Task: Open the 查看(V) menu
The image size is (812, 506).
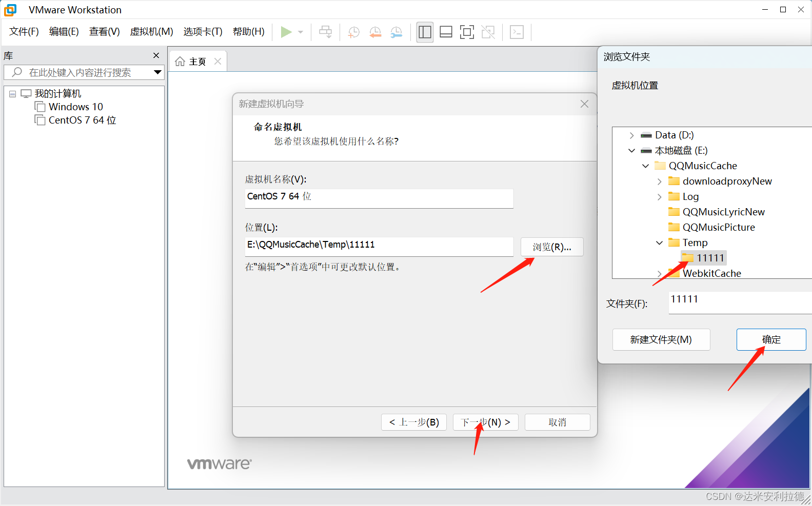Action: [x=105, y=32]
